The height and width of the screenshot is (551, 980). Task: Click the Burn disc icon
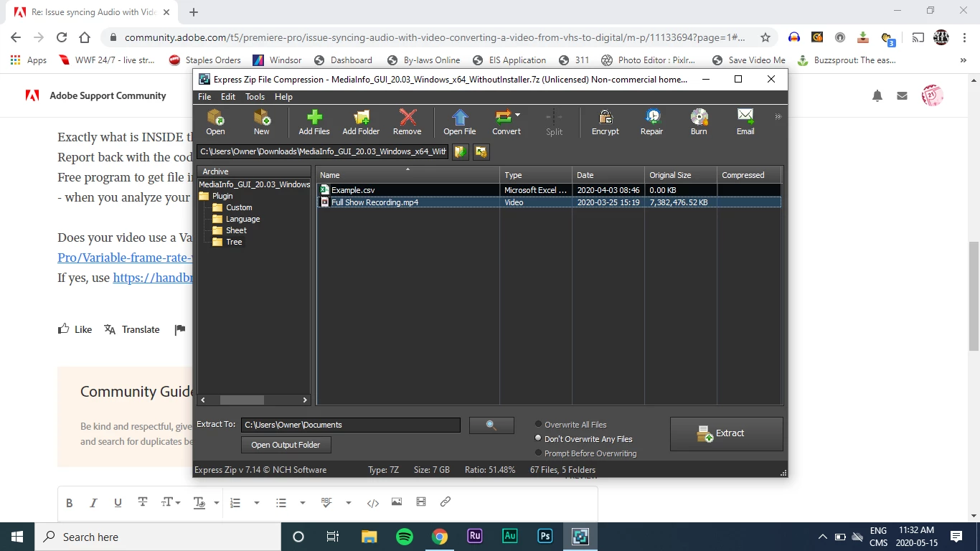tap(699, 121)
